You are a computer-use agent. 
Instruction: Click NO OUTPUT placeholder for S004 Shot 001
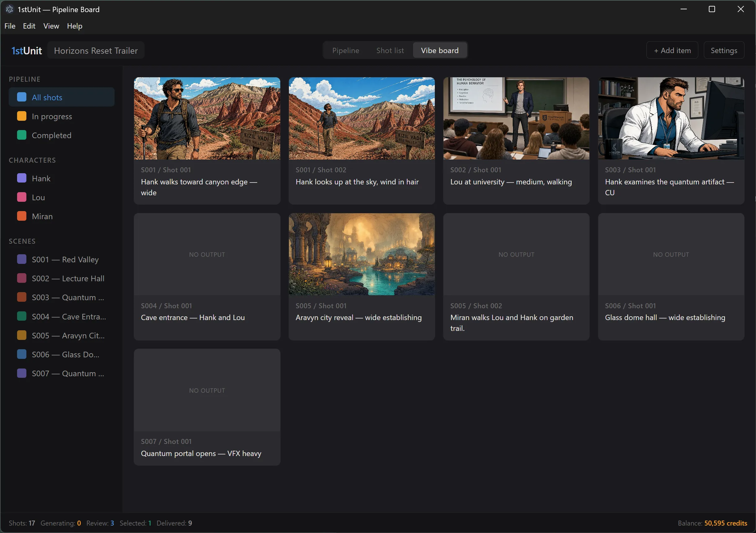coord(207,254)
